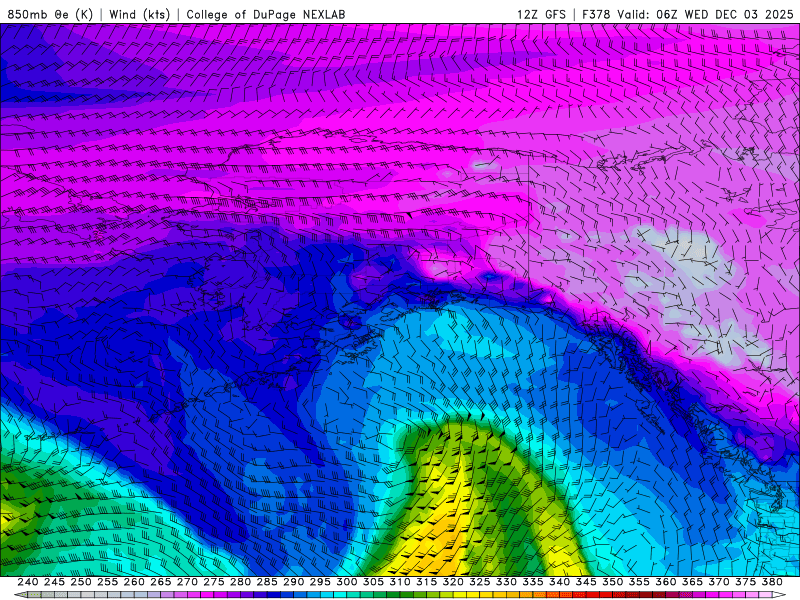Select the 375 value on color scale

(745, 582)
